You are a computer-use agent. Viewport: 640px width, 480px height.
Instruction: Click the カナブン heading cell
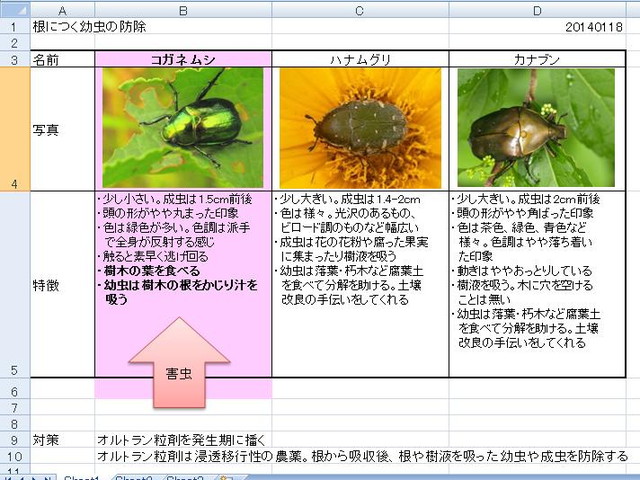click(x=537, y=60)
